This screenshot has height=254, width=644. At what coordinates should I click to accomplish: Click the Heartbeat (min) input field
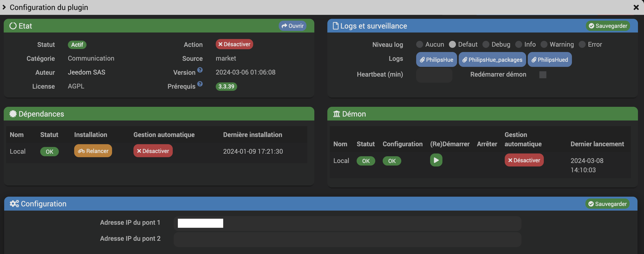[434, 75]
